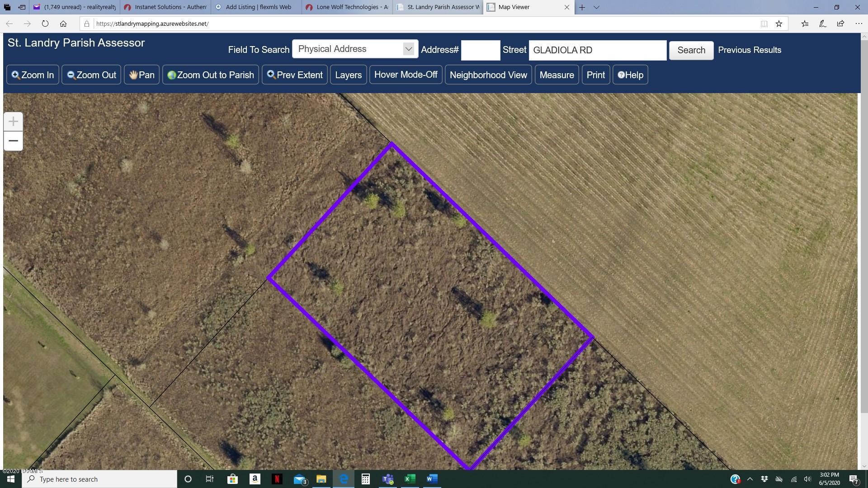Click the map plus zoom control
This screenshot has height=488, width=868.
point(13,122)
